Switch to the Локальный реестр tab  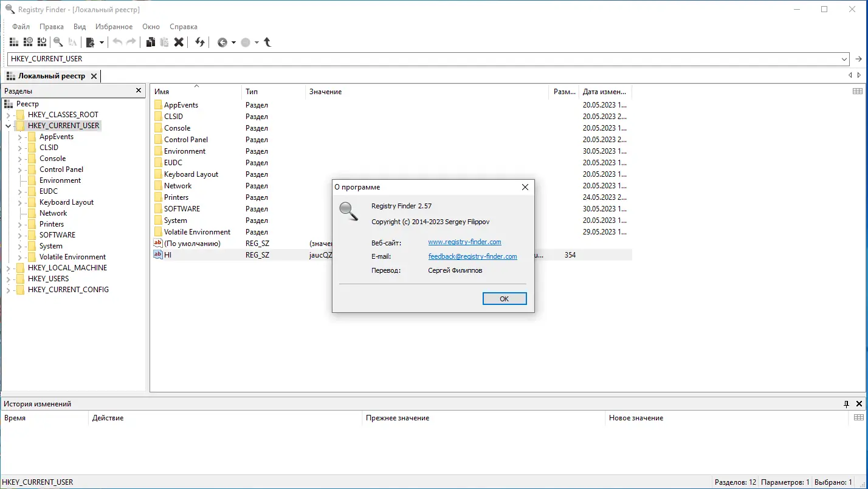[x=52, y=76]
